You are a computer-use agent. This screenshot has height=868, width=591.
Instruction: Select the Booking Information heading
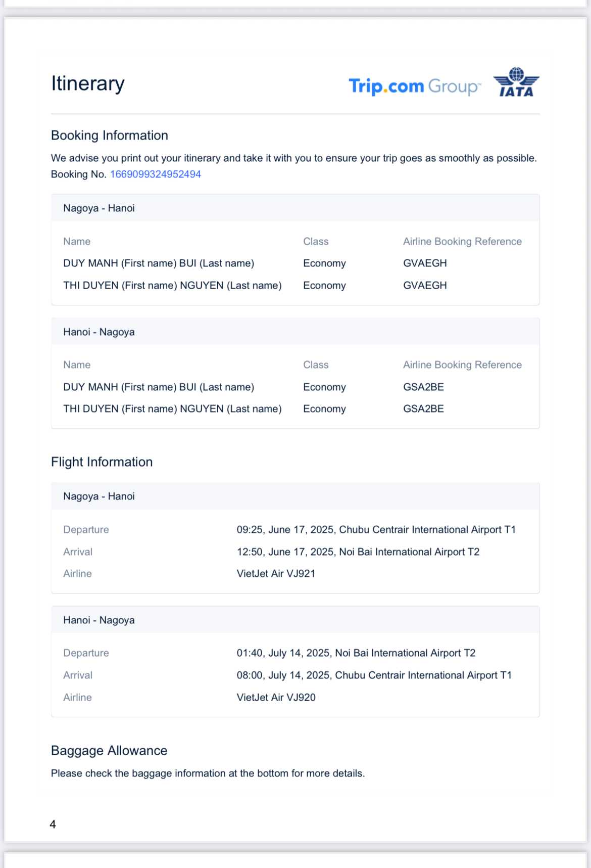pos(110,135)
